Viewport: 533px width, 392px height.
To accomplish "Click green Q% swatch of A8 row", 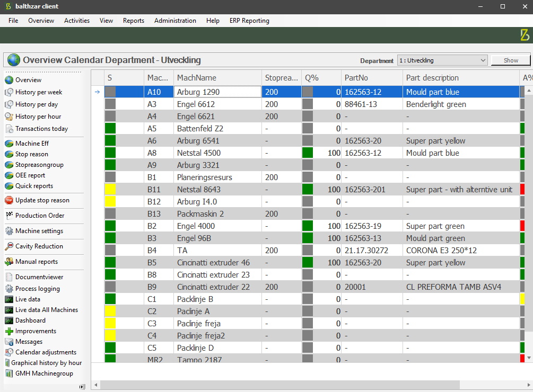I will click(308, 153).
